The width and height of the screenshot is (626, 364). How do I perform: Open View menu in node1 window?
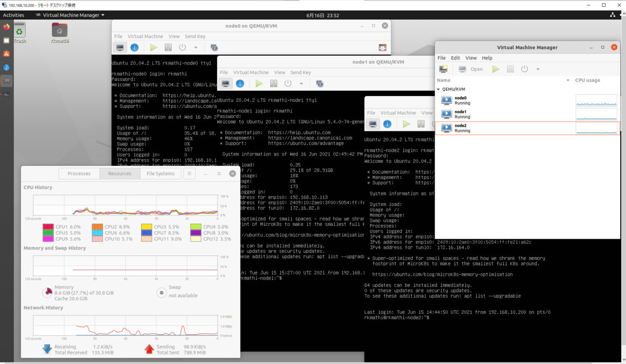click(x=280, y=72)
